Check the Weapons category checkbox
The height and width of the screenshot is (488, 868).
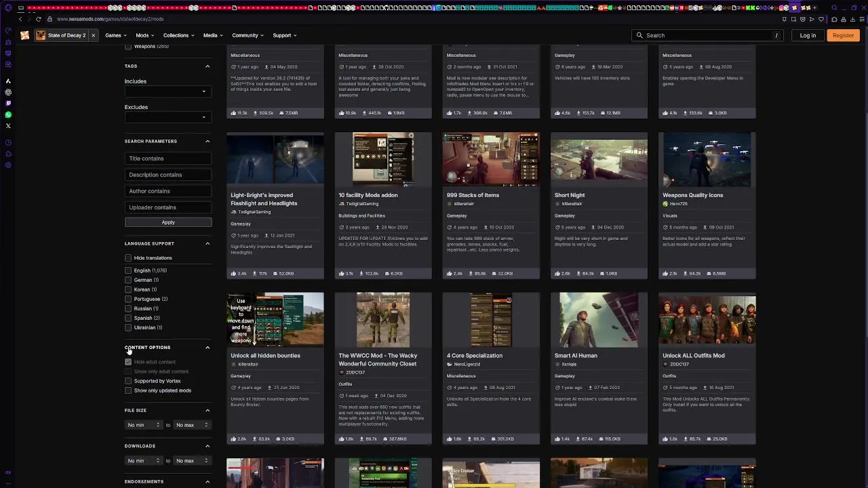point(128,47)
